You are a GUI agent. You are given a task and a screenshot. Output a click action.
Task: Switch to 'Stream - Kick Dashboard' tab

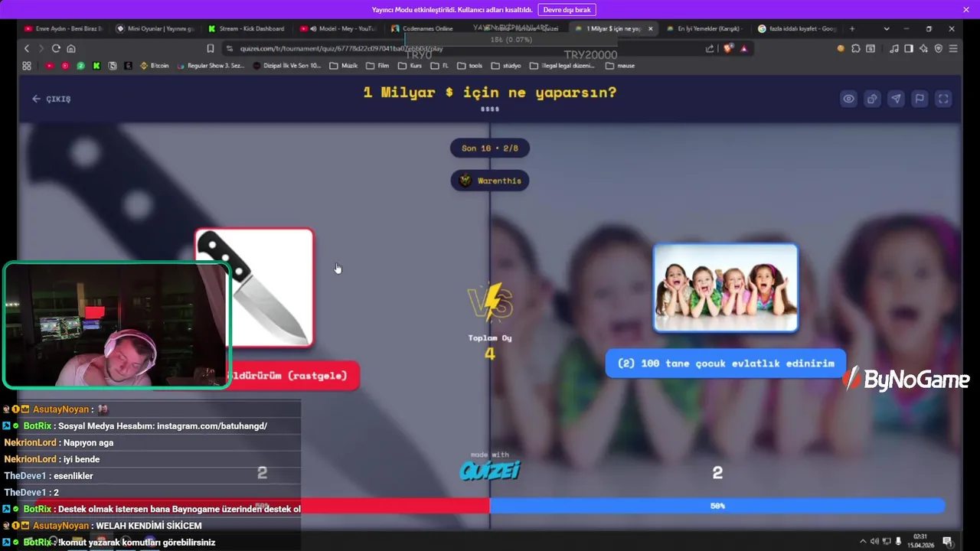(247, 28)
